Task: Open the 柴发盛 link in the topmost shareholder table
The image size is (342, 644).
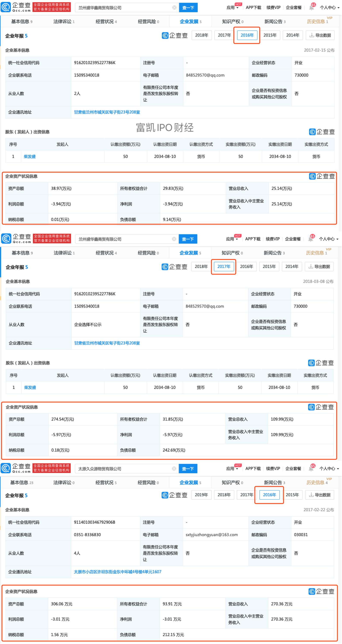Action: [x=30, y=156]
